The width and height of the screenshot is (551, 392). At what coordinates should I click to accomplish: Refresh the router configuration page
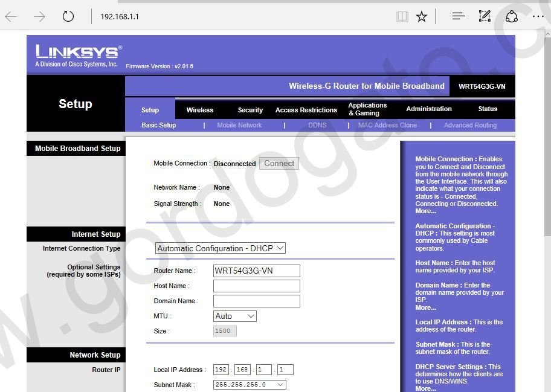pos(67,16)
